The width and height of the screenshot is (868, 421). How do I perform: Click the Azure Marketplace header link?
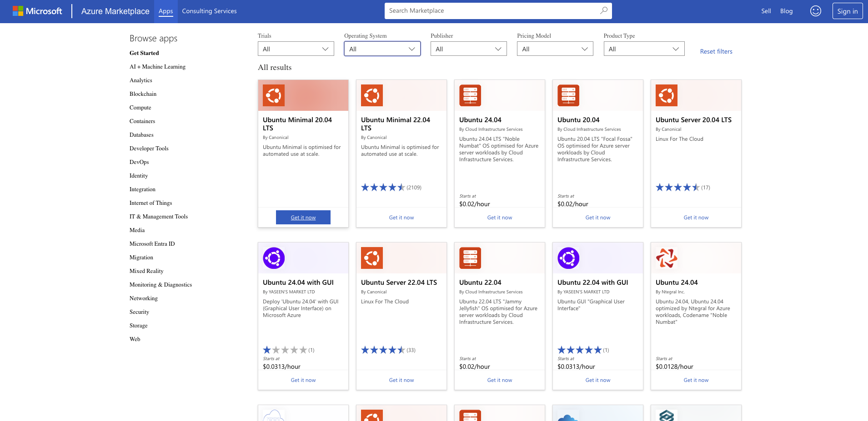tap(115, 11)
